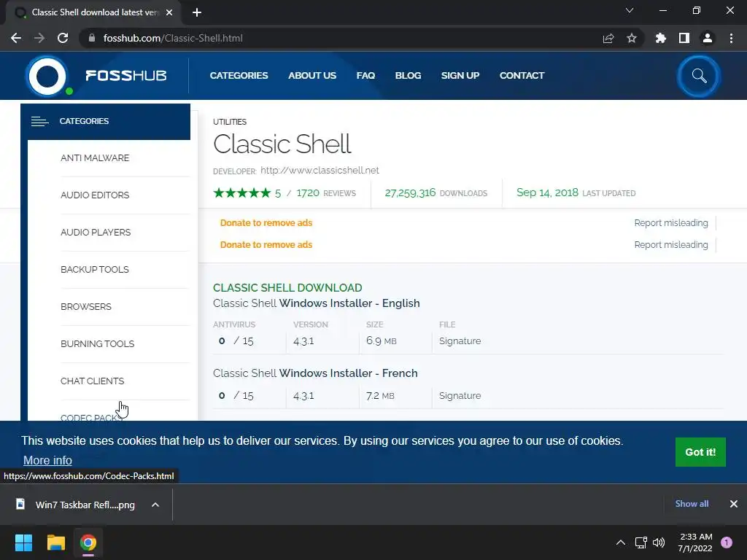Open the volume speaker tray icon
Screen dimensions: 747x560
pyautogui.click(x=659, y=542)
